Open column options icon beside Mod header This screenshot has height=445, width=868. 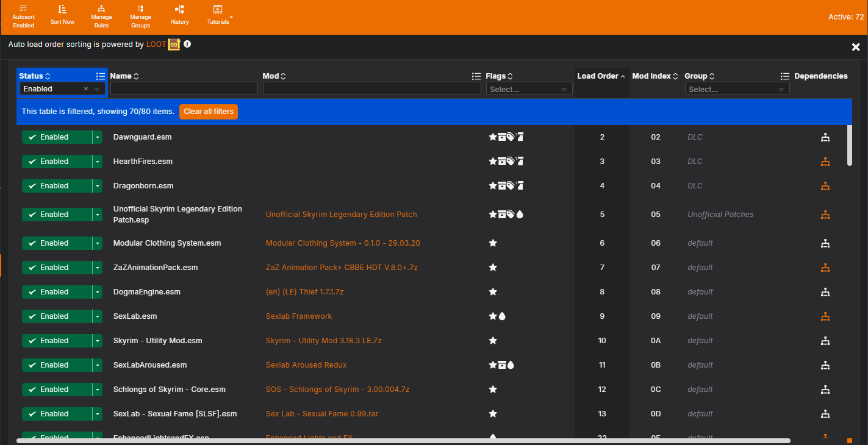point(476,76)
